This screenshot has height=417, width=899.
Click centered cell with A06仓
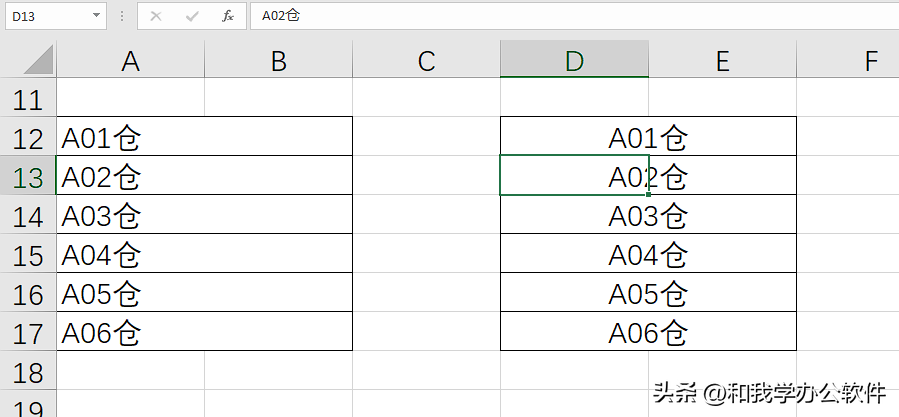pyautogui.click(x=648, y=332)
